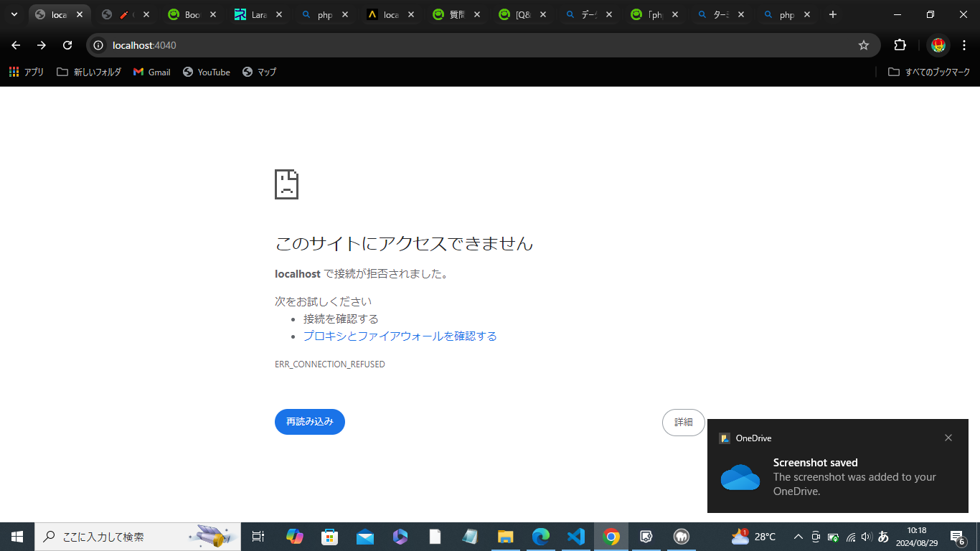Screen dimensions: 980x551
Task: Open the Gmail bookmark
Action: point(152,72)
